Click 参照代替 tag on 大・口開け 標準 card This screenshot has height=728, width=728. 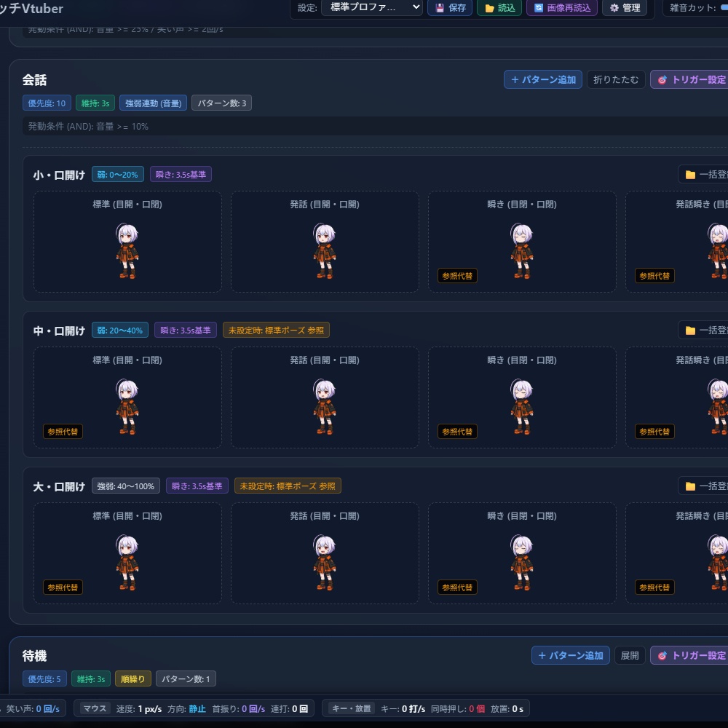coord(63,587)
